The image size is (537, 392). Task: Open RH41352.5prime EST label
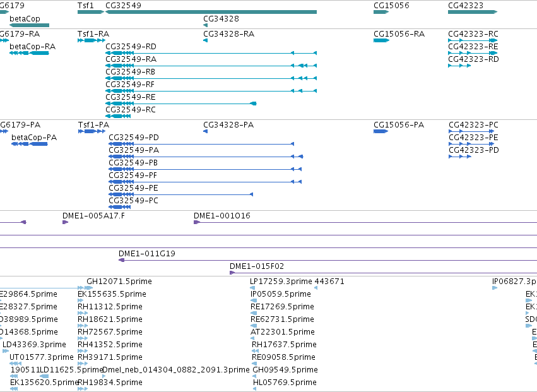110,345
